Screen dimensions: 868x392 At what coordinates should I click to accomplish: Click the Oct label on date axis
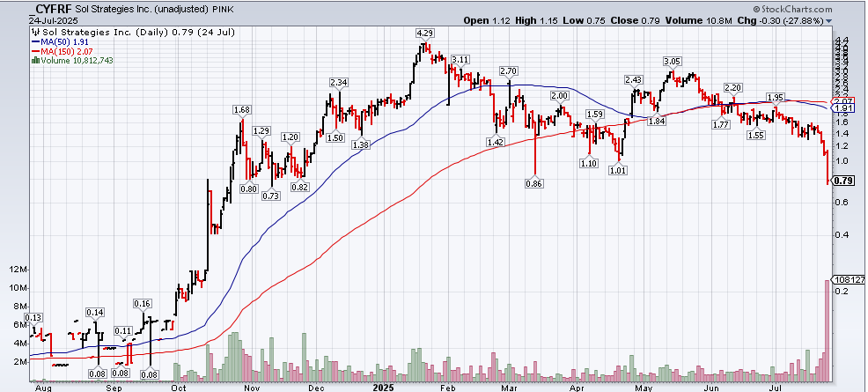(x=179, y=386)
